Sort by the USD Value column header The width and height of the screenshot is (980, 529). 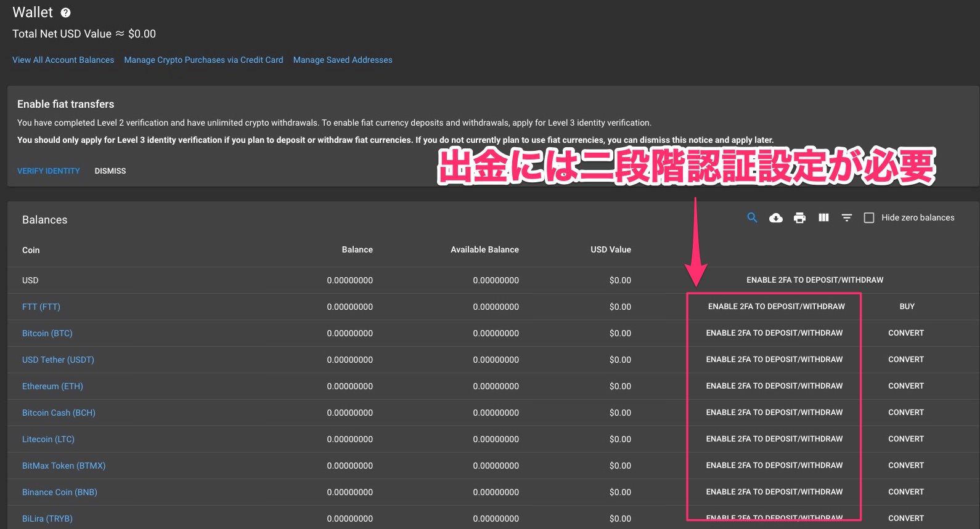click(x=610, y=249)
